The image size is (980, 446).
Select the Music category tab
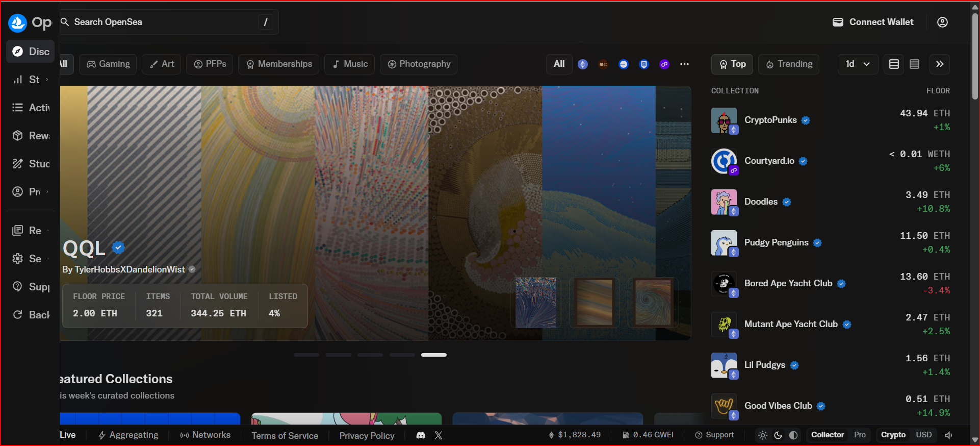[x=350, y=64]
